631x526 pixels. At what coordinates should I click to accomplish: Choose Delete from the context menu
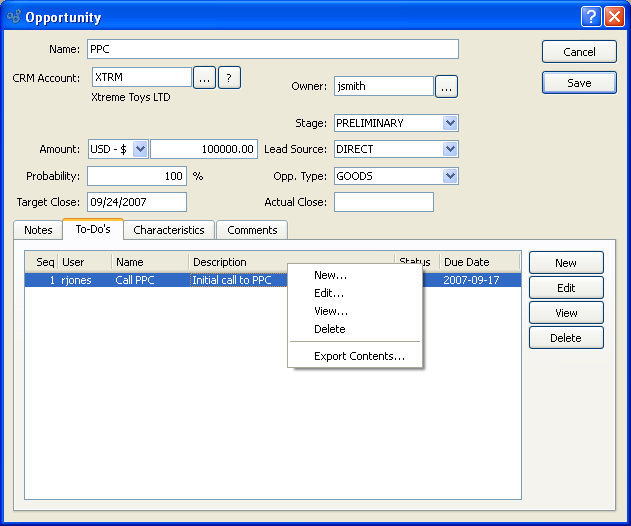click(x=329, y=329)
